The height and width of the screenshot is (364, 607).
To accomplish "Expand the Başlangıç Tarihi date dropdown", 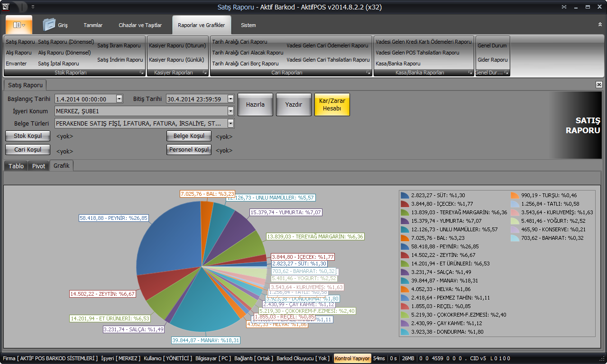I will coord(119,99).
